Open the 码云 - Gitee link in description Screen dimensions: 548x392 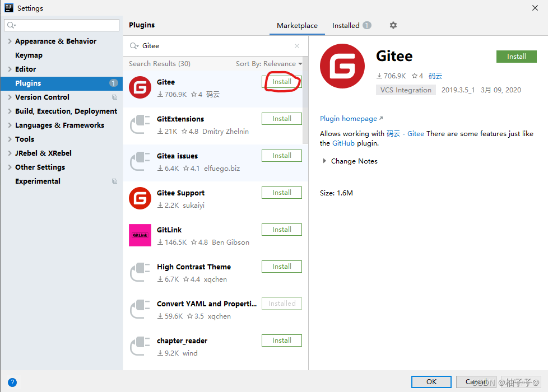click(x=405, y=133)
